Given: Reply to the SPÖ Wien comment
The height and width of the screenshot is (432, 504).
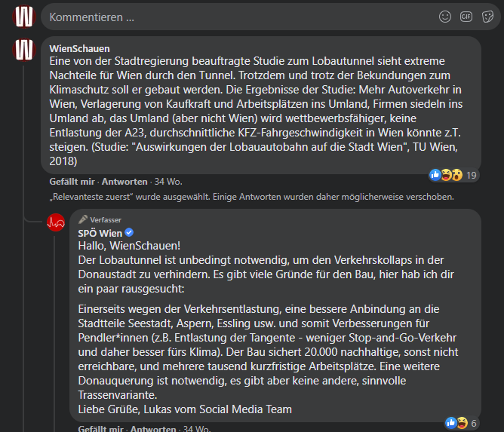Looking at the screenshot, I should point(153,428).
